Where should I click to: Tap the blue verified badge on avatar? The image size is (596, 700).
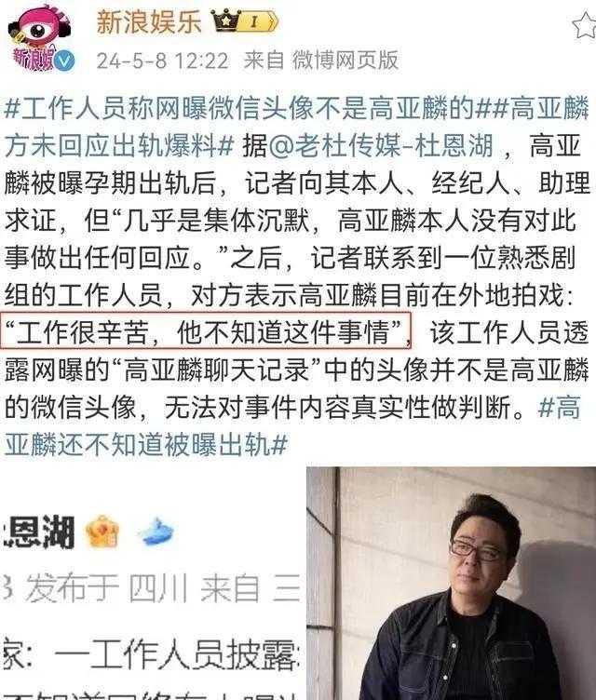64,61
